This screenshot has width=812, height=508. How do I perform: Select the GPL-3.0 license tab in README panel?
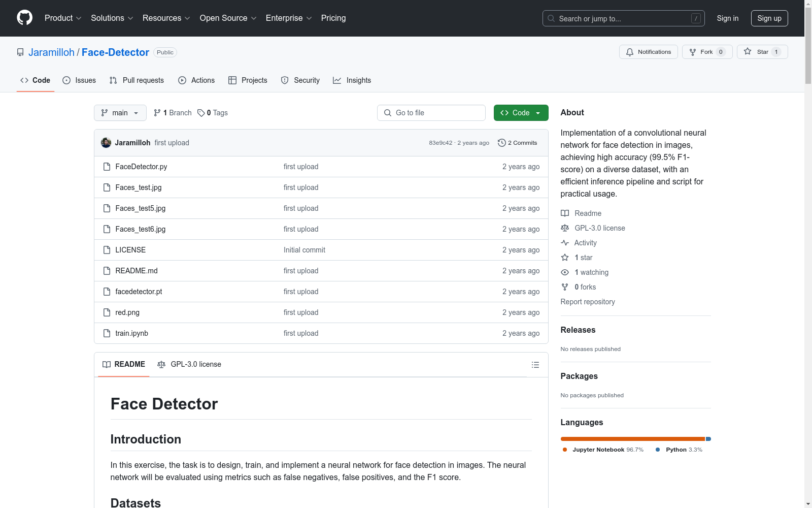point(189,364)
